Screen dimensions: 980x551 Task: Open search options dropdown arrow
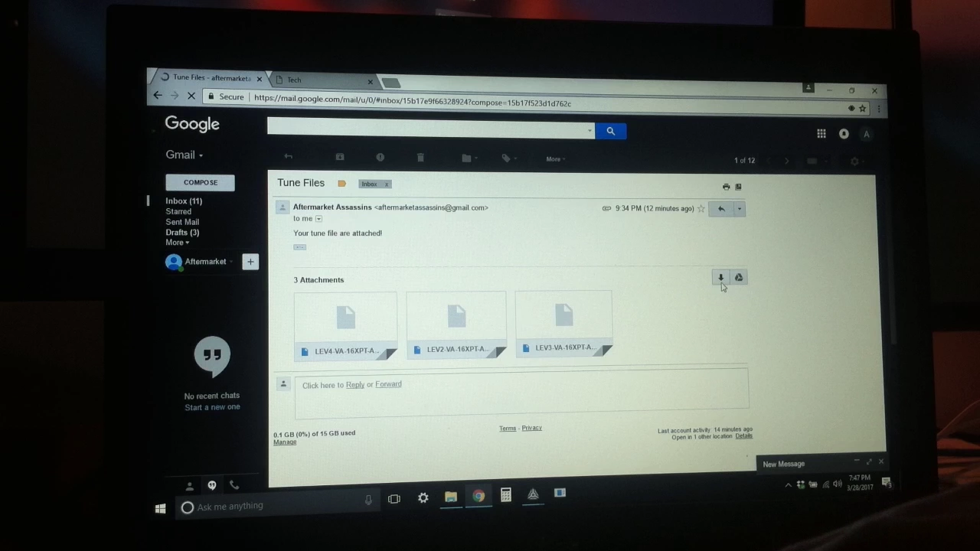tap(589, 131)
